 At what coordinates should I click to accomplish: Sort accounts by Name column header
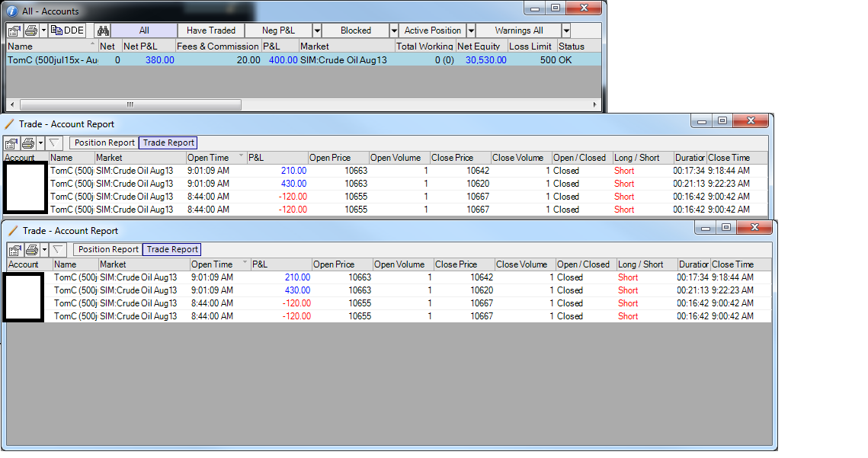click(x=52, y=46)
